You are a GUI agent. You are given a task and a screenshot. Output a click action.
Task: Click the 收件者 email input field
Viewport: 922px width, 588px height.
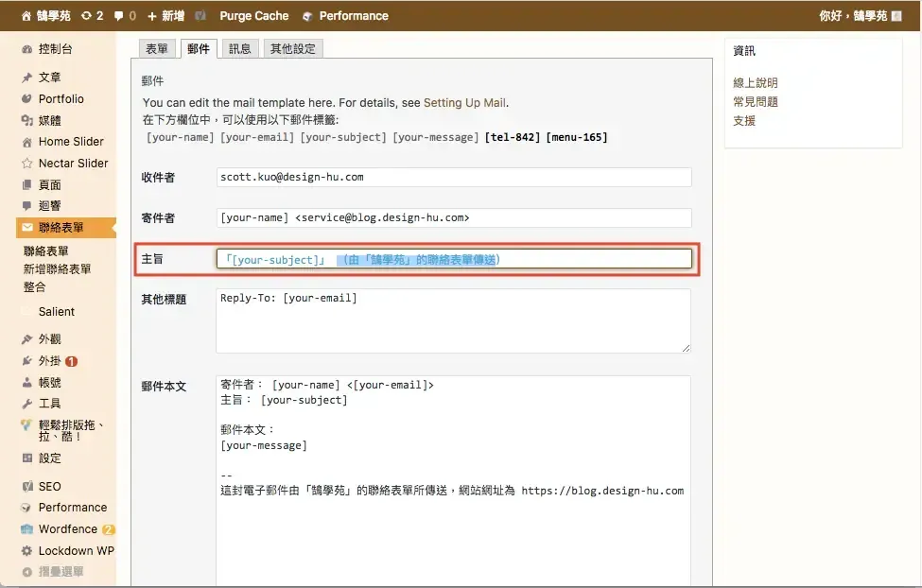click(x=454, y=177)
